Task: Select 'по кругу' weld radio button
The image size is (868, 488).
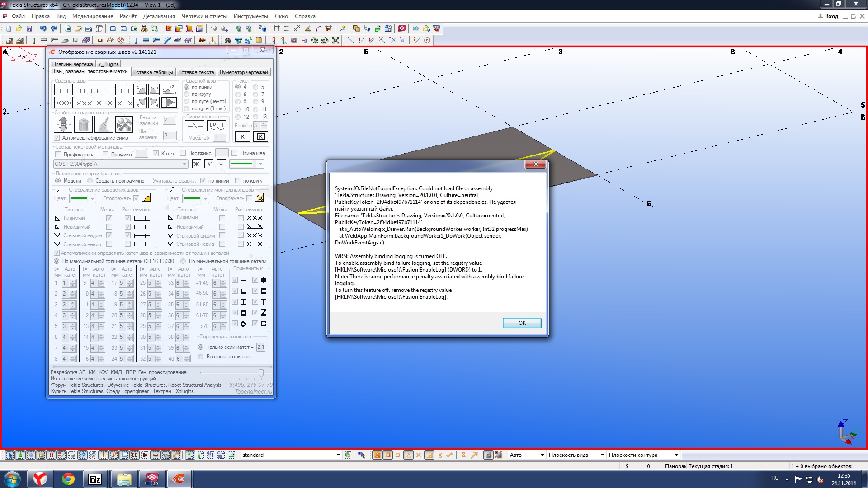Action: (x=187, y=94)
